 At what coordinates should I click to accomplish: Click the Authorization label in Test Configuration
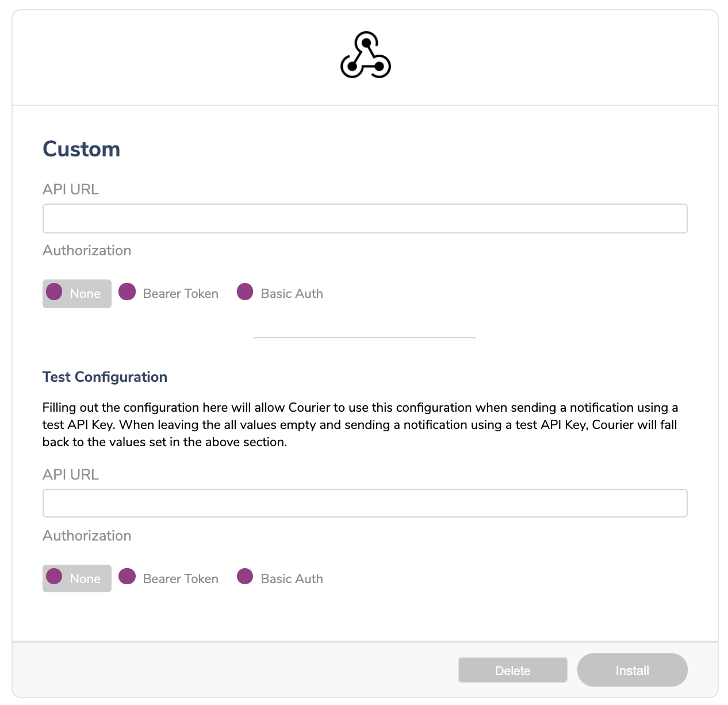87,536
